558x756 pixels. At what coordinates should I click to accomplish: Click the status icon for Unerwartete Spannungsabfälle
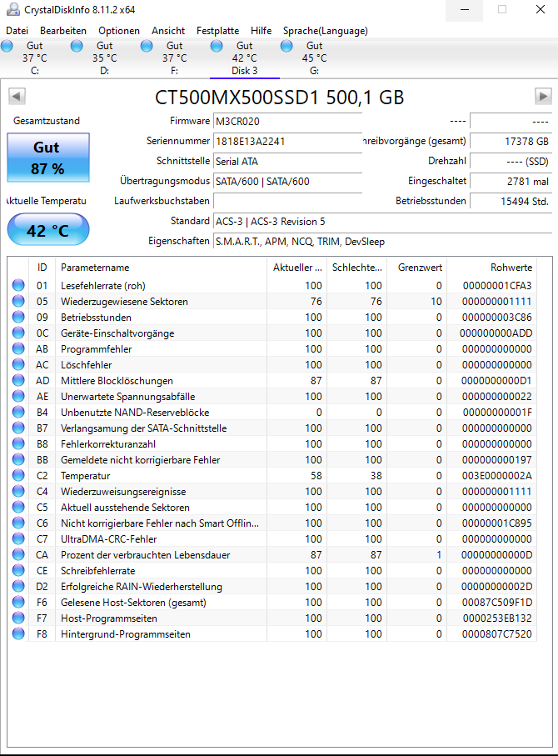(x=18, y=396)
